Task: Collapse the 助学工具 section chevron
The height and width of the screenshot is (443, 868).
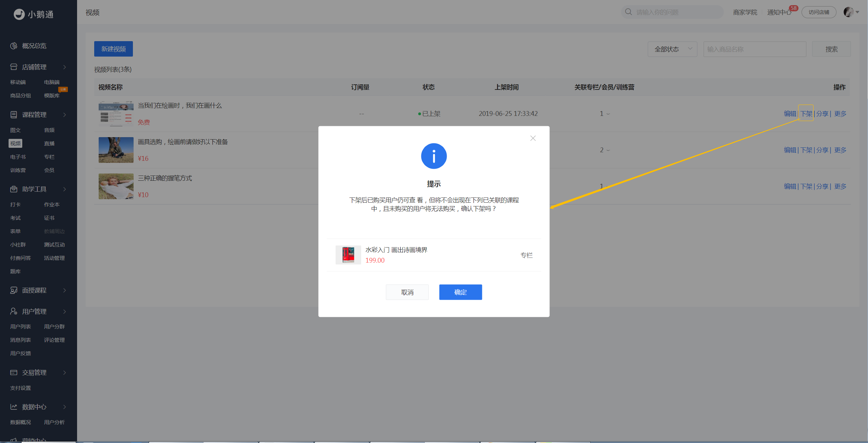Action: pos(64,189)
